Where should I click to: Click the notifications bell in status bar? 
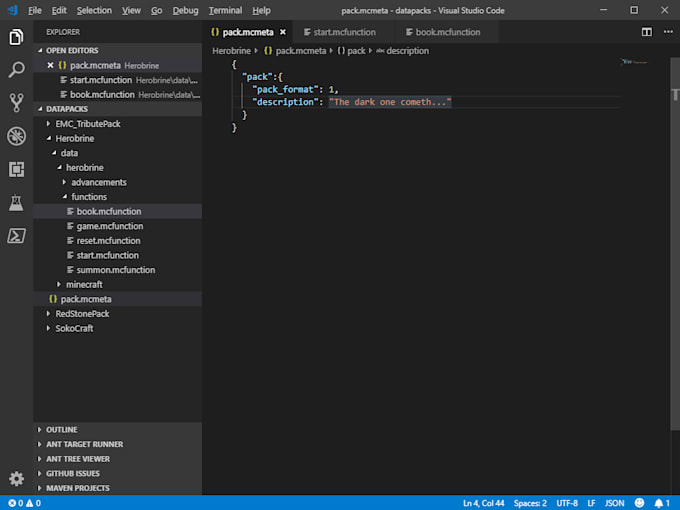658,503
